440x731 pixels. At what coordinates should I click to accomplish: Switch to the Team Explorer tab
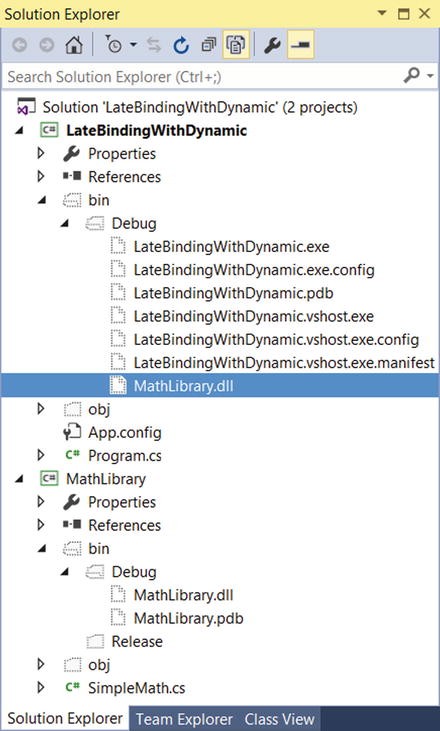(x=184, y=719)
